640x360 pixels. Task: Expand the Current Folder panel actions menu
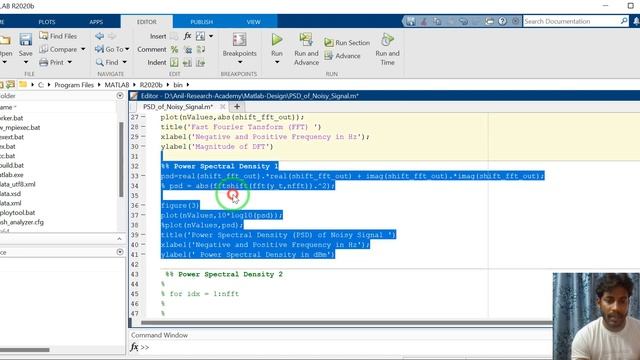click(120, 96)
